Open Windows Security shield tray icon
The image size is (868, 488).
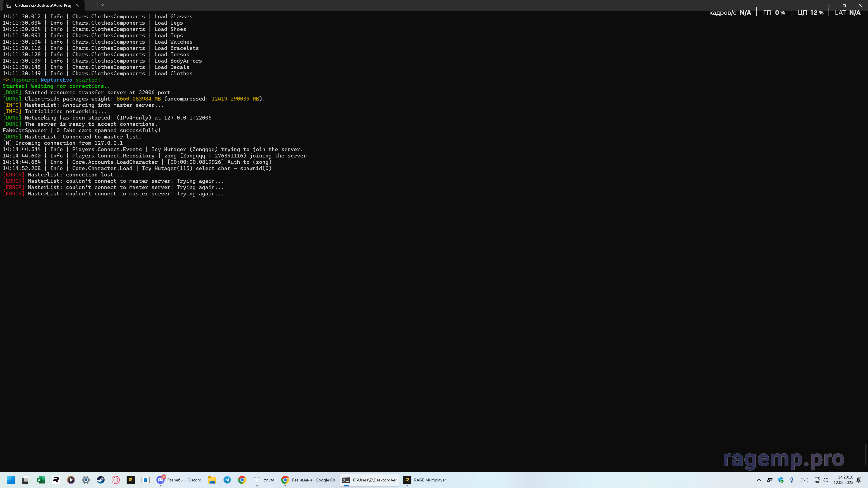(x=781, y=480)
